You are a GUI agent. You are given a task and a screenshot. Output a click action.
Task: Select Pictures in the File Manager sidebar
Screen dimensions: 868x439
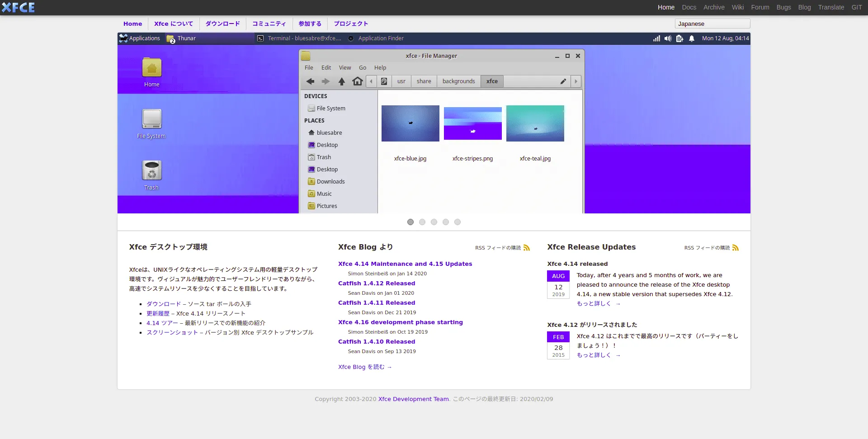coord(322,206)
